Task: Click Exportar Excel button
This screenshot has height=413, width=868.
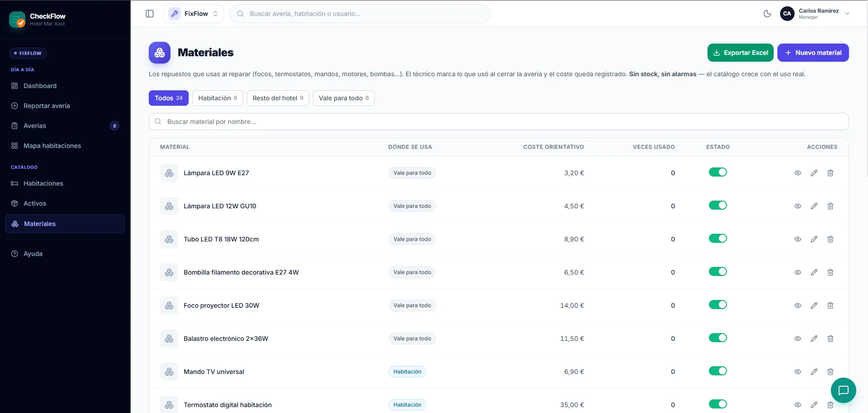Action: [x=741, y=53]
